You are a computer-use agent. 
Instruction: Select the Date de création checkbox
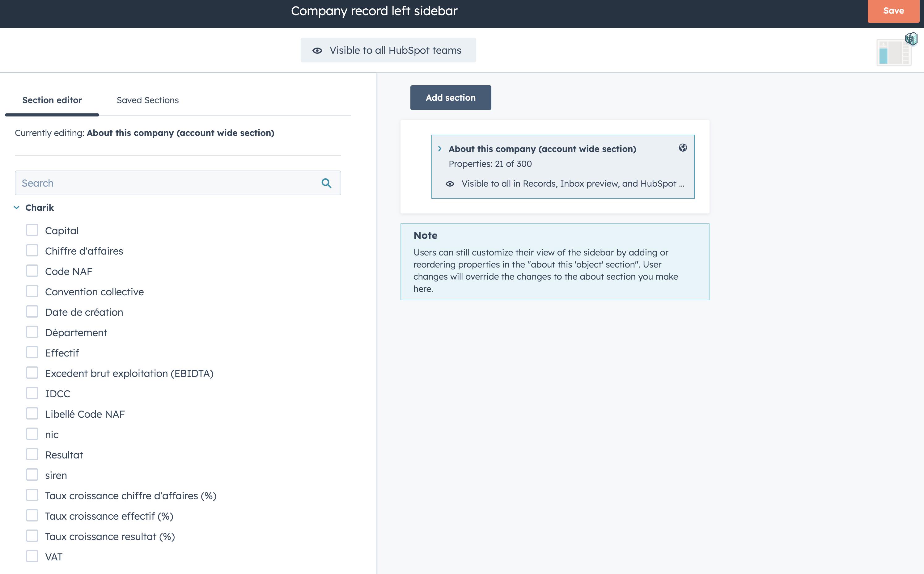(x=32, y=312)
